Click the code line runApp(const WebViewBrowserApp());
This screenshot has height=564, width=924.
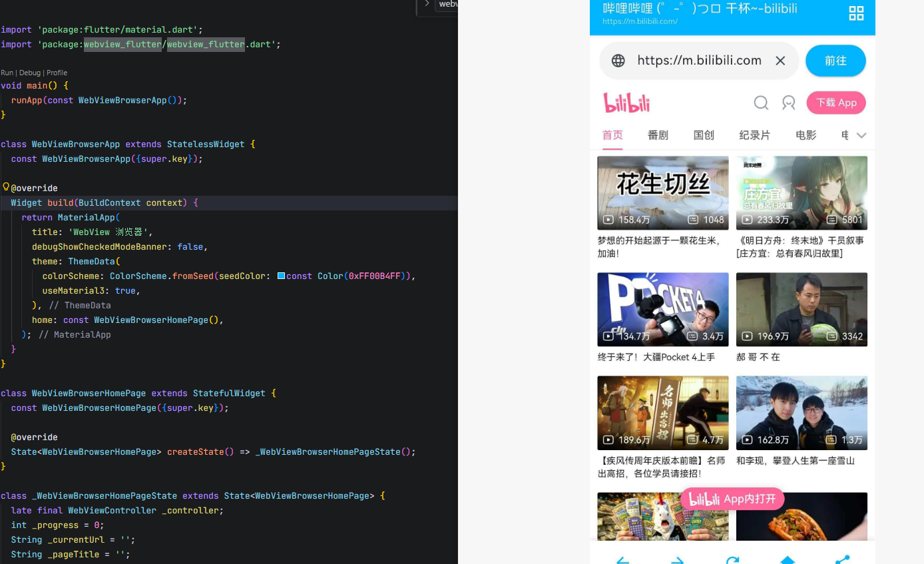tap(99, 100)
